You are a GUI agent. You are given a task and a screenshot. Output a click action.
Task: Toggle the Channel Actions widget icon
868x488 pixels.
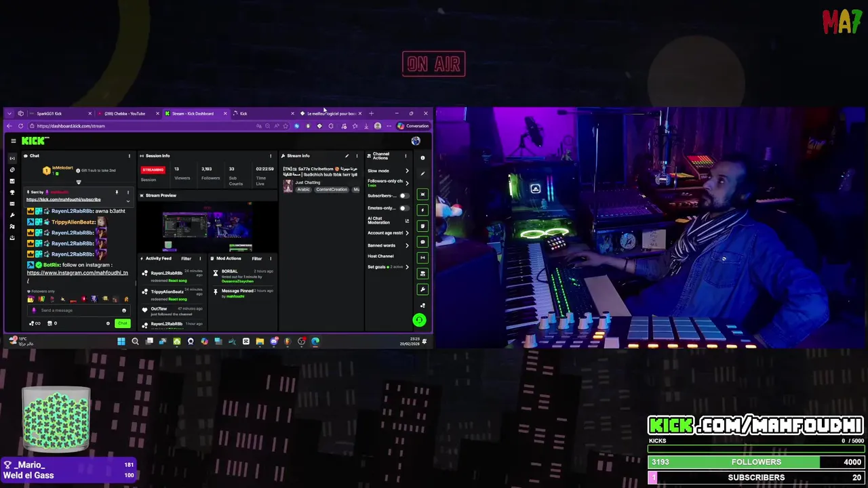[422, 274]
